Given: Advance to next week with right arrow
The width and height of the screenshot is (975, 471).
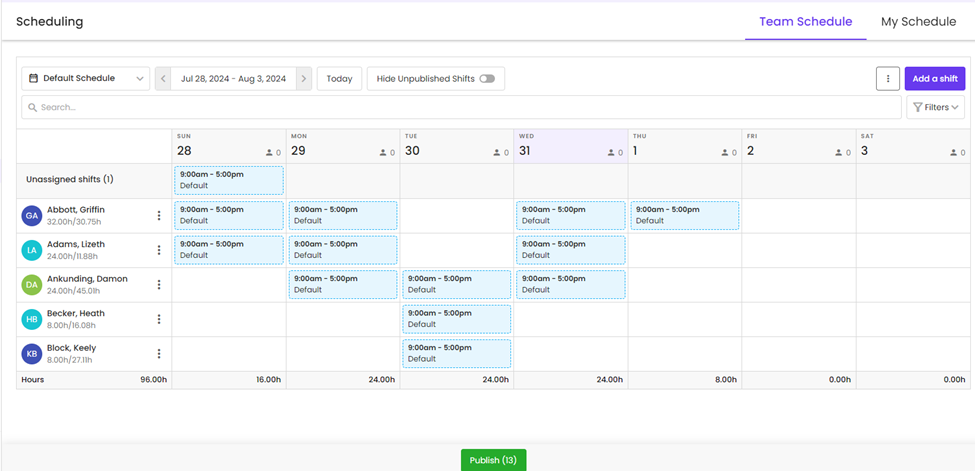Looking at the screenshot, I should 304,79.
